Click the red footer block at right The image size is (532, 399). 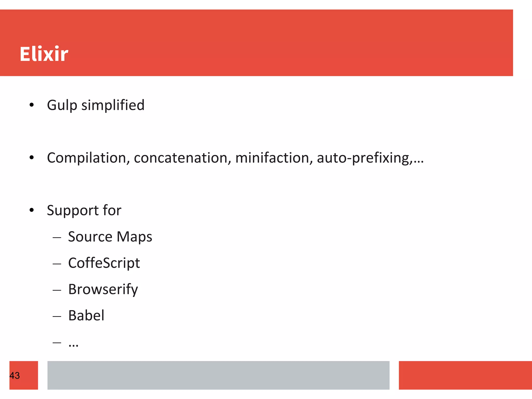click(x=465, y=375)
